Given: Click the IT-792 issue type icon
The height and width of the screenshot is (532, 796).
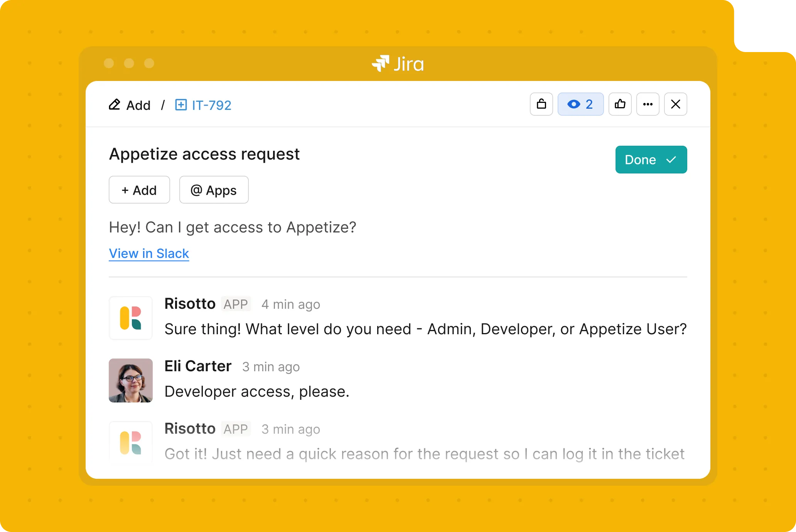Looking at the screenshot, I should click(181, 105).
